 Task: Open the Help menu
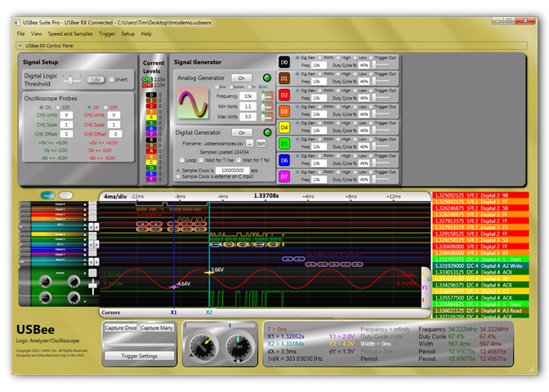146,33
